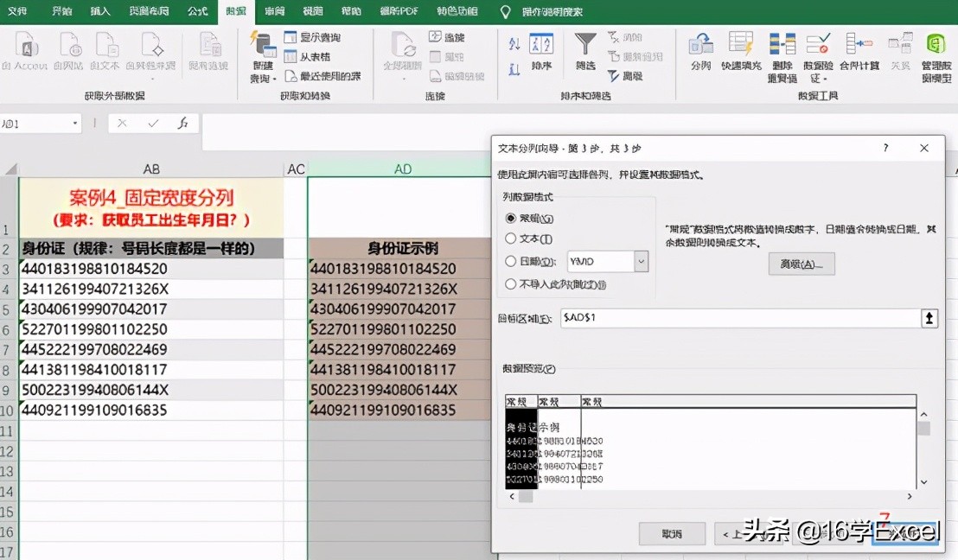Click From Table in ribbon

[x=307, y=57]
